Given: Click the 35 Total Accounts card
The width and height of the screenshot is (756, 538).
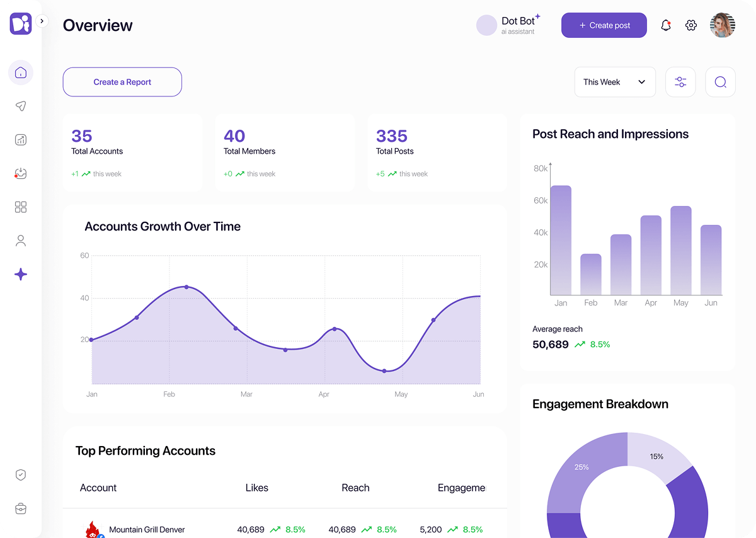Looking at the screenshot, I should [x=133, y=152].
